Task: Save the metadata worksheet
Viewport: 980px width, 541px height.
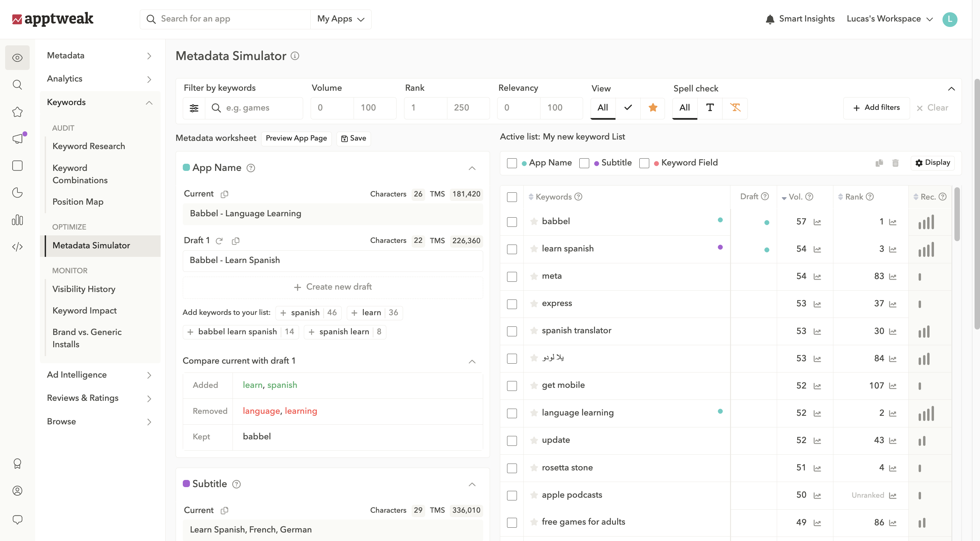Action: click(353, 138)
